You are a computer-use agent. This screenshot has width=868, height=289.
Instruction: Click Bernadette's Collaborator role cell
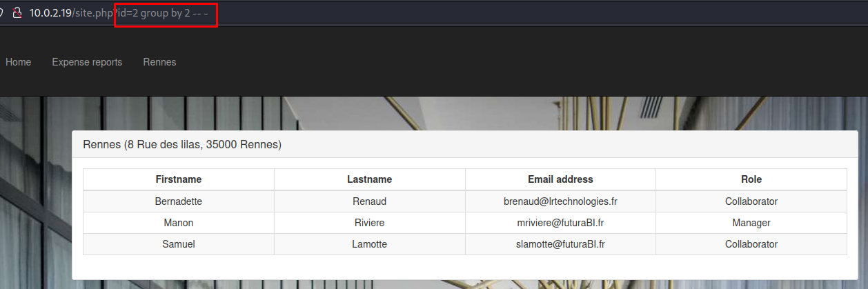(751, 201)
